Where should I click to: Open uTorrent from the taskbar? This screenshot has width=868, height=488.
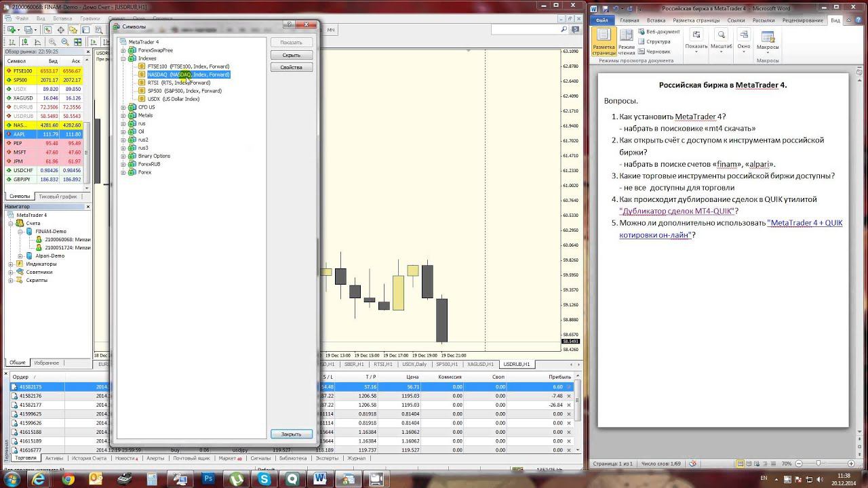pos(237,479)
